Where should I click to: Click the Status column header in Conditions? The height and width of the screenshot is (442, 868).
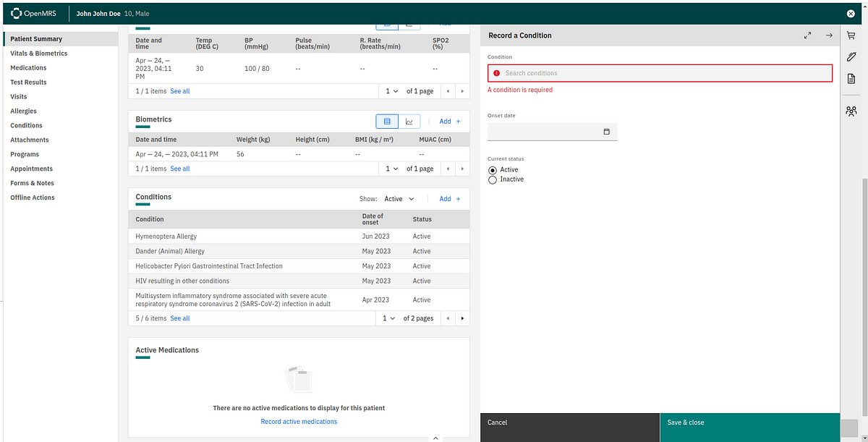click(422, 219)
